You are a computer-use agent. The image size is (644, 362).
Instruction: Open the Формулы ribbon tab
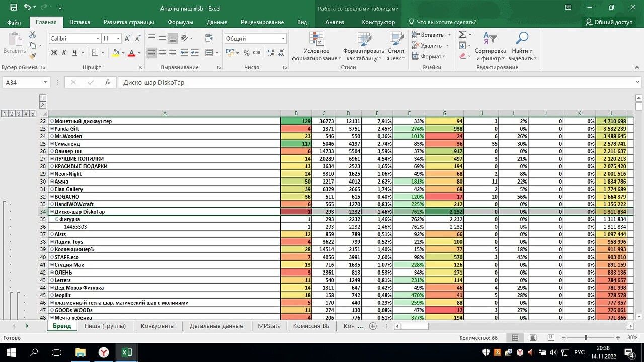(x=180, y=22)
